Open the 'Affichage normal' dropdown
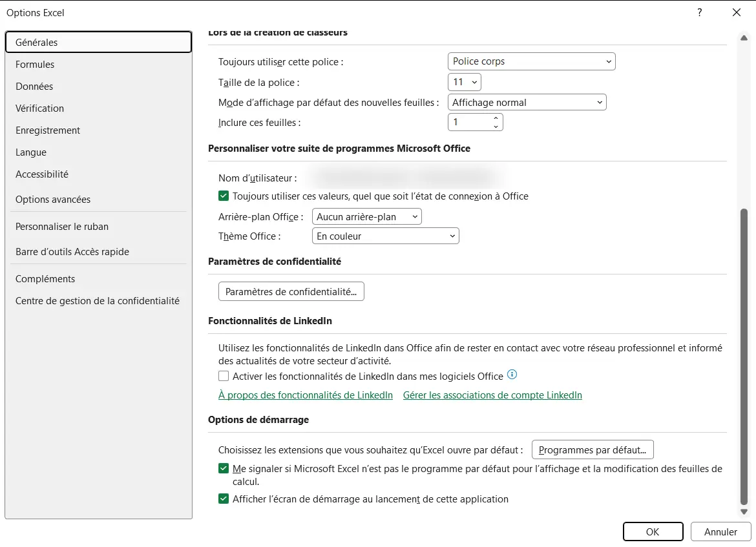The width and height of the screenshot is (756, 547). tap(527, 102)
